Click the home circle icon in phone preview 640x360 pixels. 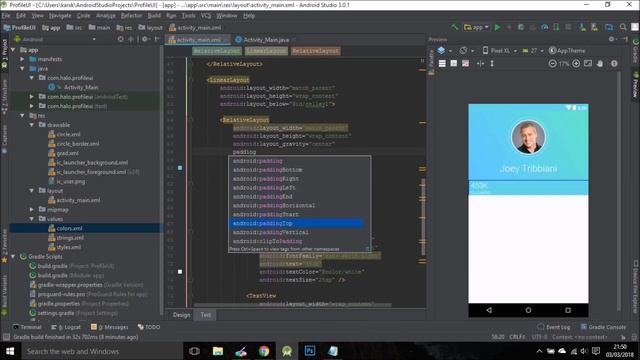click(x=528, y=310)
